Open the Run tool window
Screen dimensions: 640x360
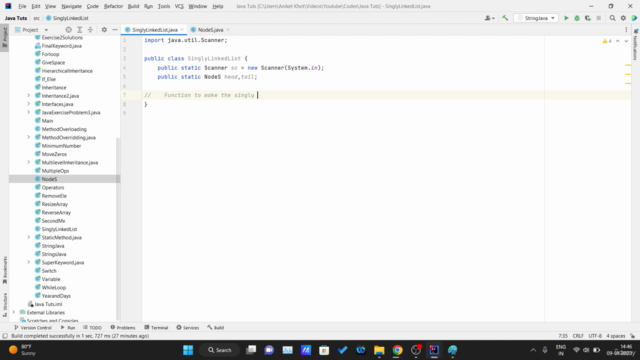click(x=68, y=327)
